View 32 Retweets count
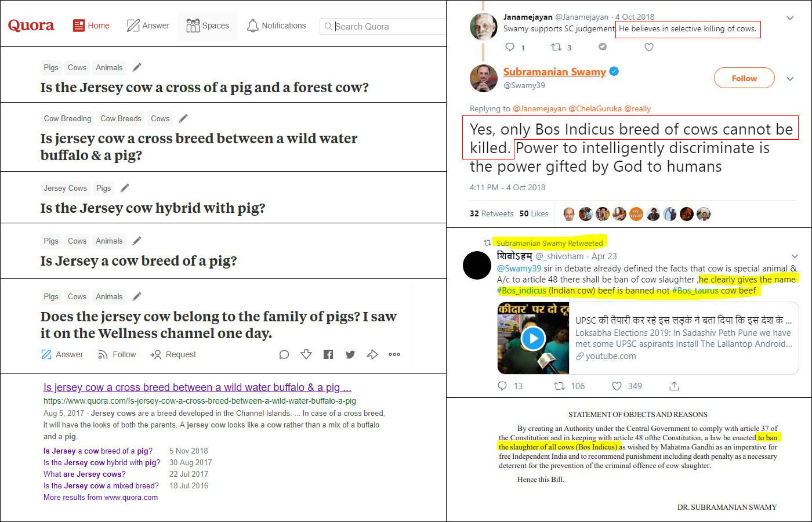This screenshot has width=812, height=522. [x=491, y=213]
